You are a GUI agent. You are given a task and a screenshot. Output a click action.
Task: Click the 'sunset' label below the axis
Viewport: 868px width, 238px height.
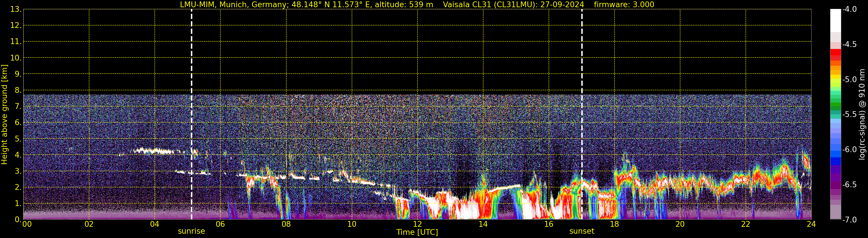[x=582, y=231]
